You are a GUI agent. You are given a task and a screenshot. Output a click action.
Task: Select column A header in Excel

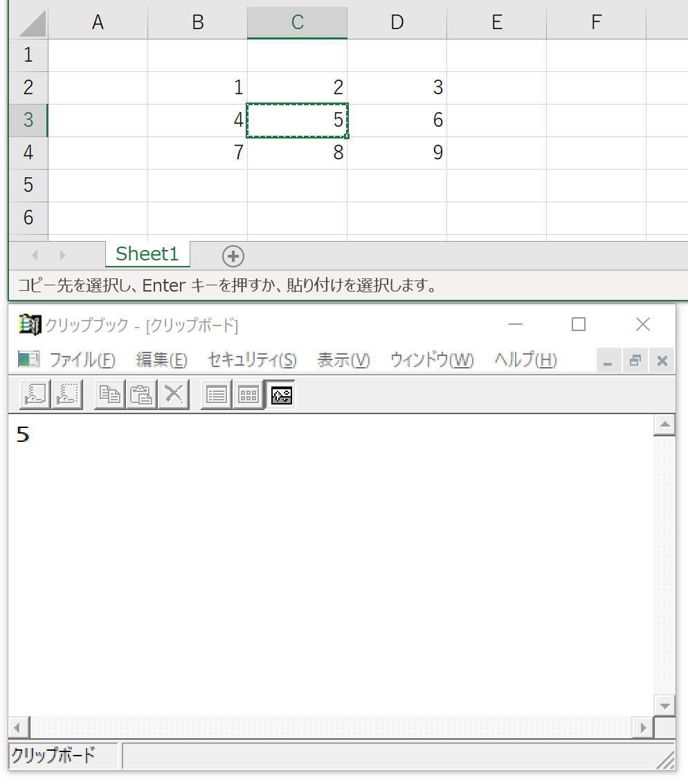98,23
